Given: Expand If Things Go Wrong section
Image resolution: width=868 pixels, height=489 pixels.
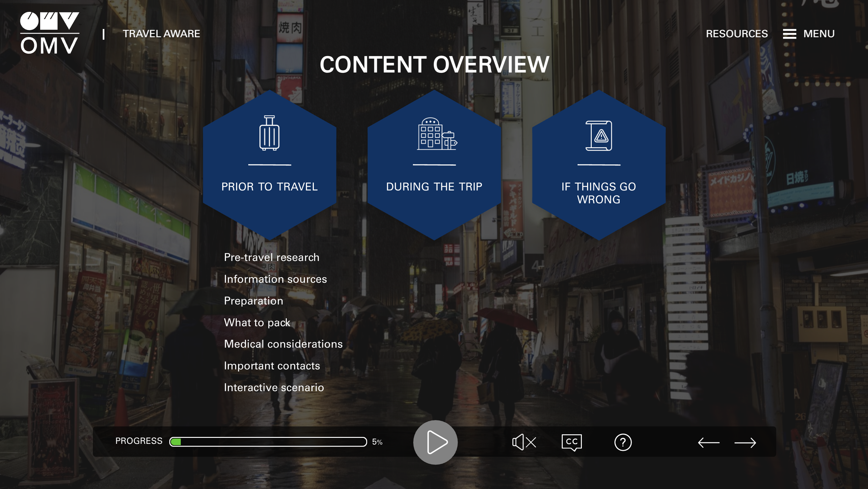Looking at the screenshot, I should pyautogui.click(x=598, y=192).
